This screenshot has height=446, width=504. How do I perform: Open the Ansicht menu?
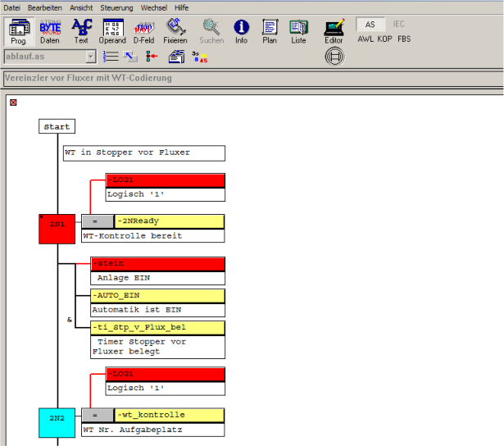click(x=81, y=7)
